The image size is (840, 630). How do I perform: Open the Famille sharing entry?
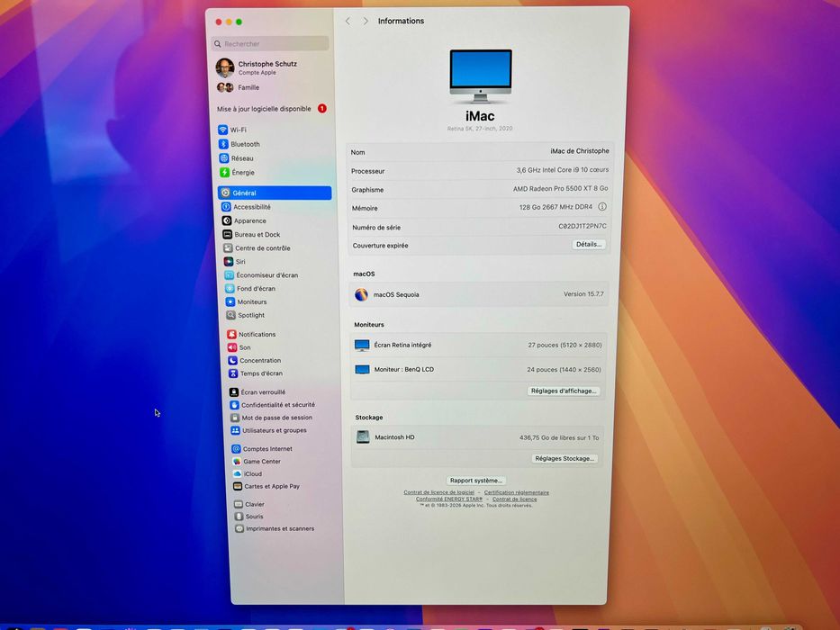coord(239,87)
